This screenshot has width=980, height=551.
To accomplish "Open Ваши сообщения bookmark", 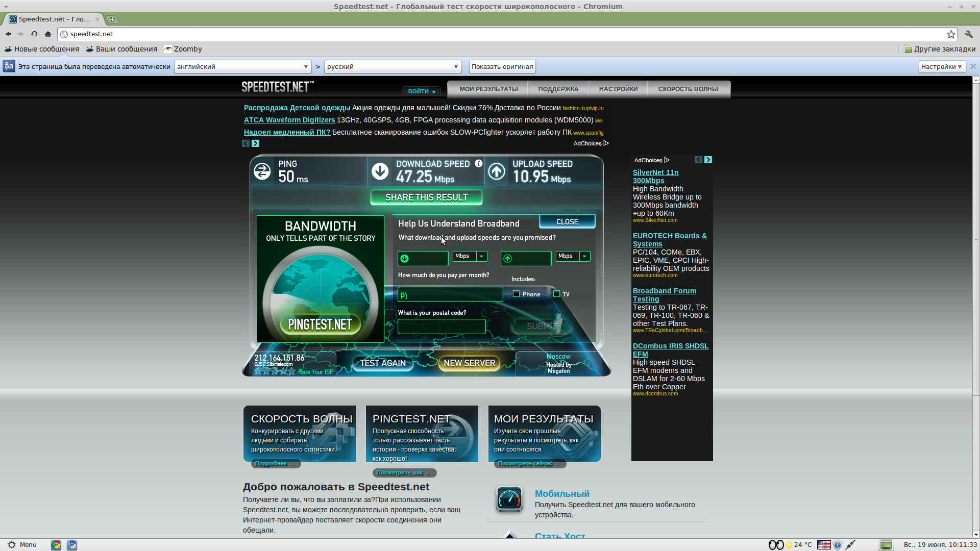I will click(121, 49).
